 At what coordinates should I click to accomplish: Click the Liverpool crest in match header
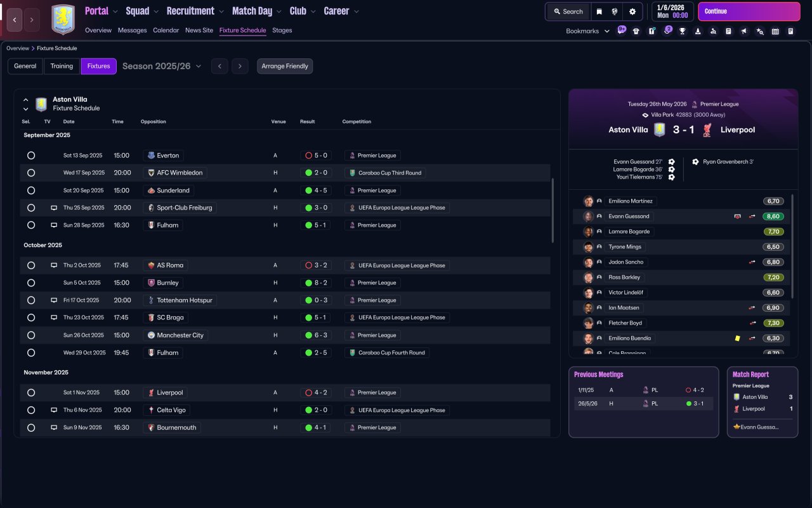pyautogui.click(x=708, y=130)
